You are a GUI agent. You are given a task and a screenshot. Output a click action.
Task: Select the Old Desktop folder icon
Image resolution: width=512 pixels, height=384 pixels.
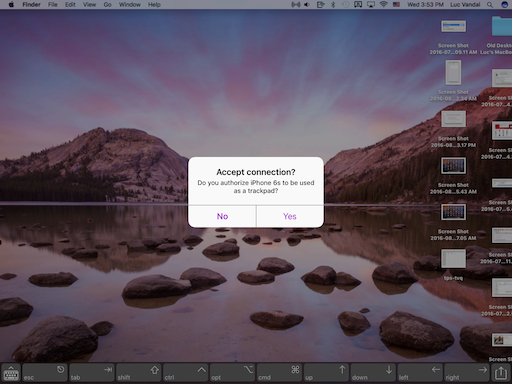[x=502, y=26]
